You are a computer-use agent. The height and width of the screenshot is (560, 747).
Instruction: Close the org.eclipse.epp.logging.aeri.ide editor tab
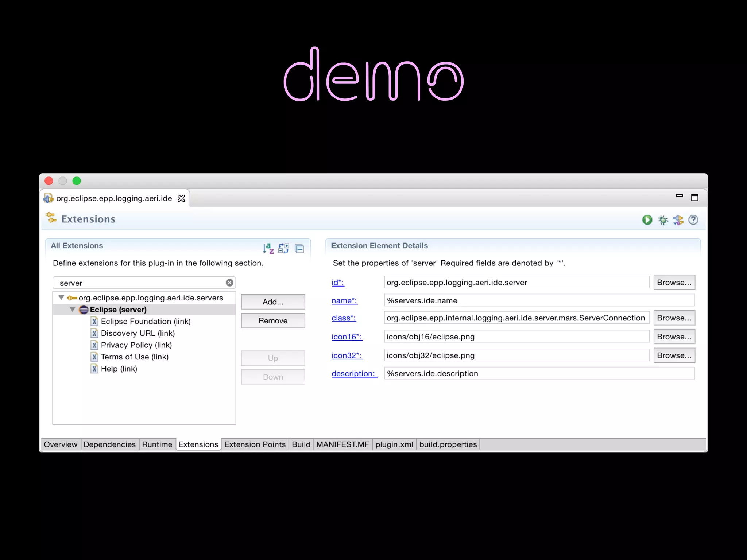pos(181,198)
